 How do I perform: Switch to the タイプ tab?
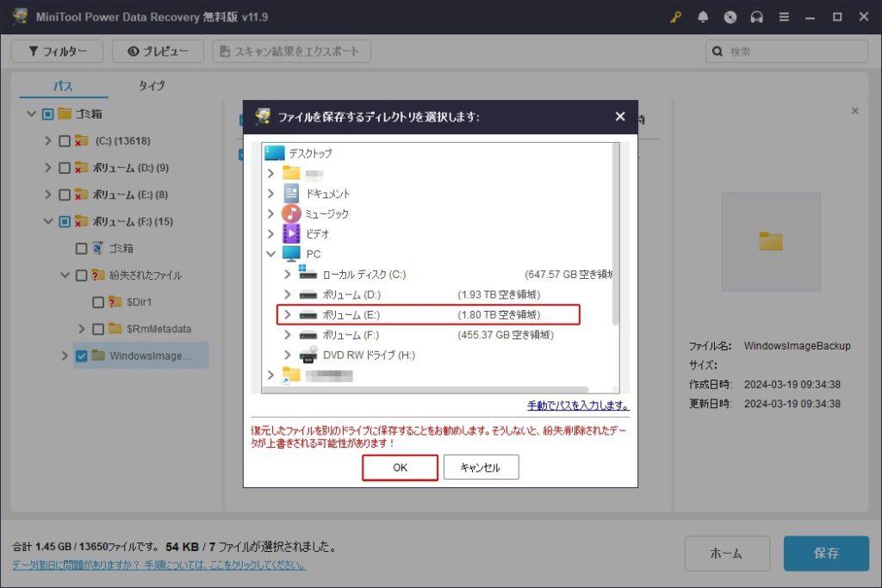(x=152, y=86)
